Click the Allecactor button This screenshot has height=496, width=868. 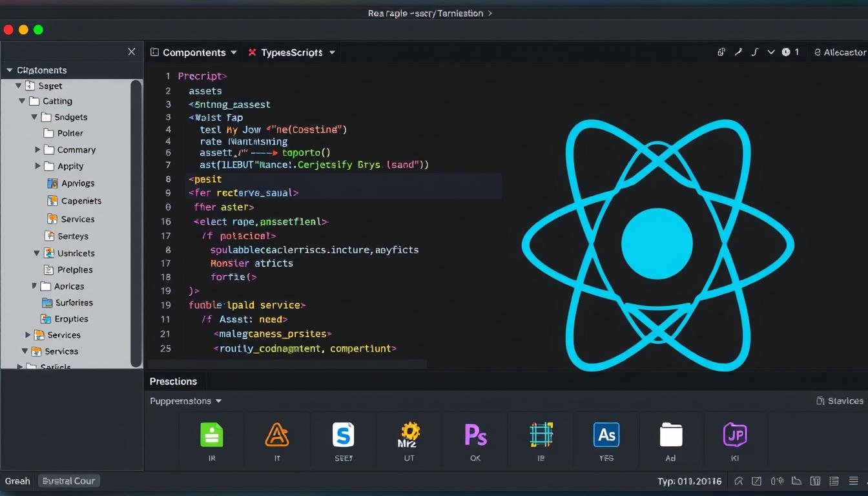click(840, 52)
